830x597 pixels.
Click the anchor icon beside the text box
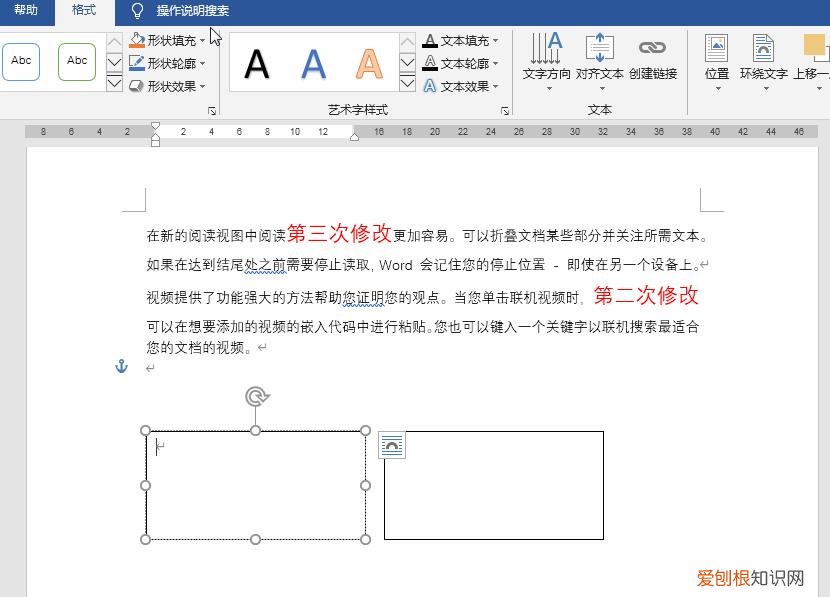tap(121, 366)
